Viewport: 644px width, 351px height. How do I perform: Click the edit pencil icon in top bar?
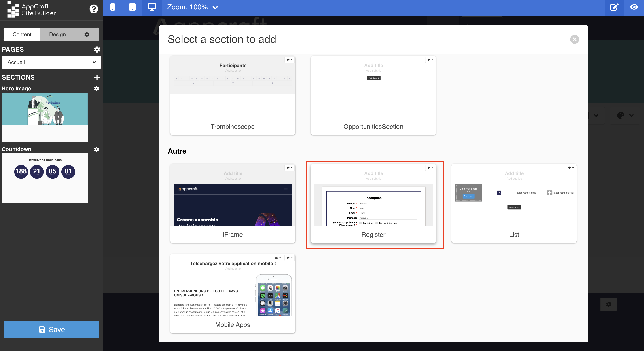coord(614,7)
